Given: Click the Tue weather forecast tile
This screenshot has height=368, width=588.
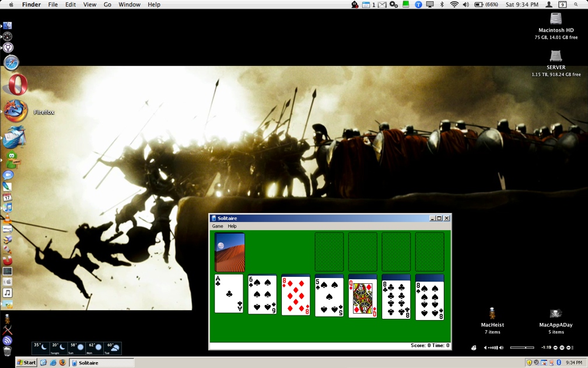Looking at the screenshot, I should tap(113, 348).
